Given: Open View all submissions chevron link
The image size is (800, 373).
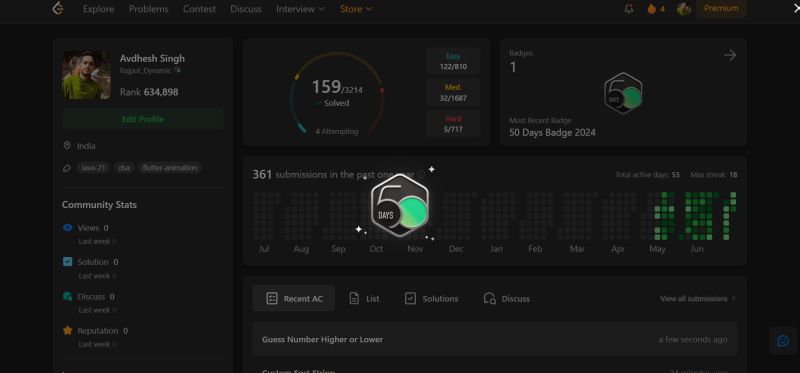Looking at the screenshot, I should (698, 299).
